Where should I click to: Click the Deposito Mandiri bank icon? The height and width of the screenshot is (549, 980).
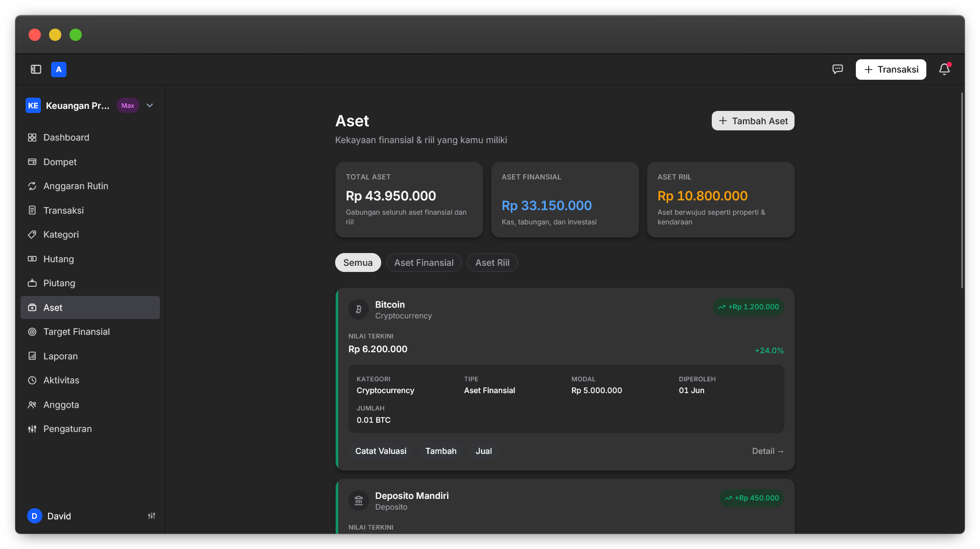[359, 500]
